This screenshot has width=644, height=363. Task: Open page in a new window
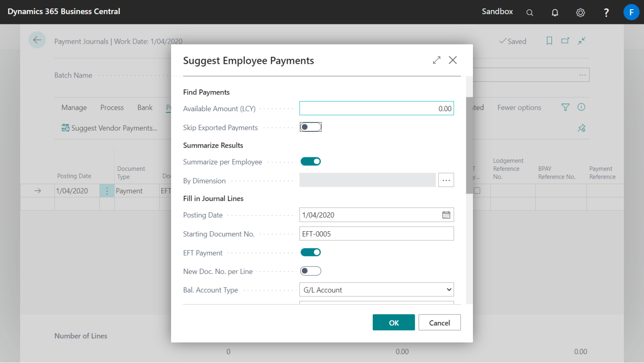(x=565, y=41)
